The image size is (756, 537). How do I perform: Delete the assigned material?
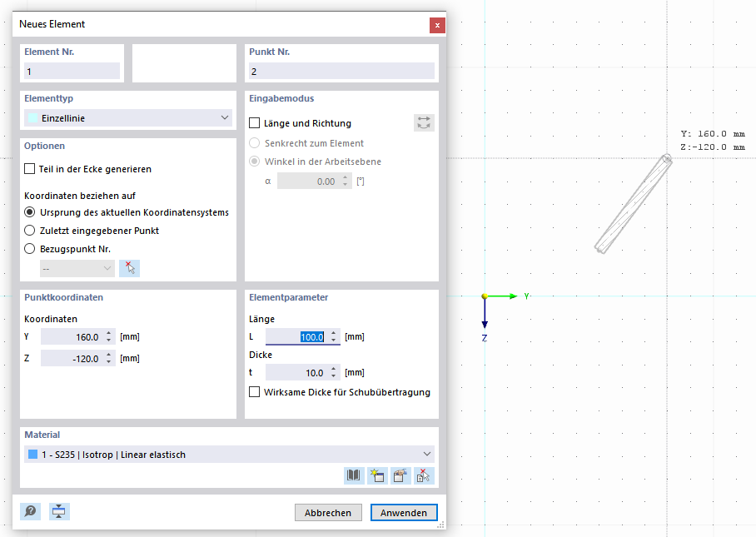(x=422, y=475)
